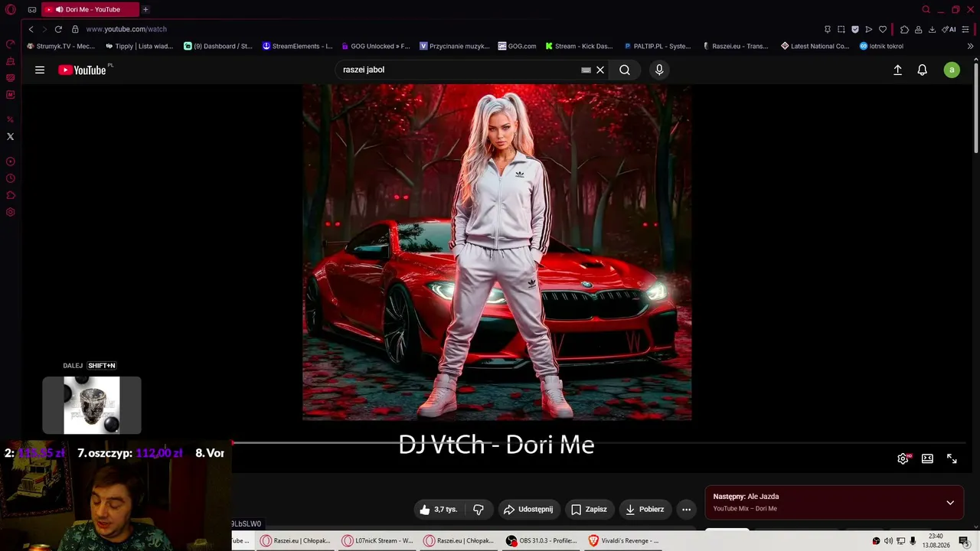This screenshot has width=980, height=551.
Task: Download the video with Pobierz
Action: point(645,509)
